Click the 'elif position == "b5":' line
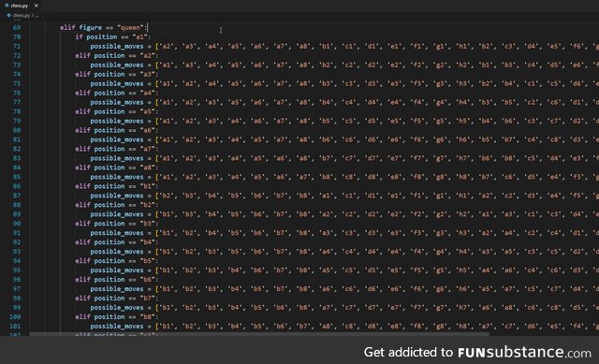Image resolution: width=599 pixels, height=364 pixels. click(x=116, y=261)
